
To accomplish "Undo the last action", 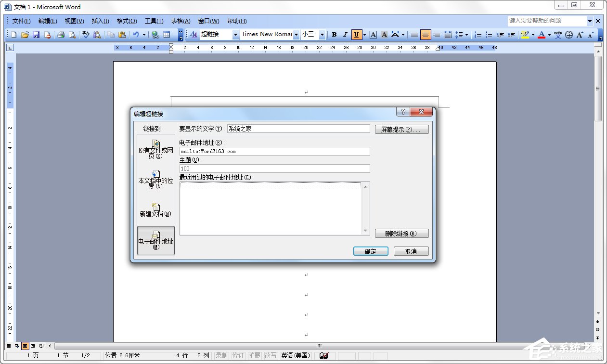I will (x=137, y=34).
